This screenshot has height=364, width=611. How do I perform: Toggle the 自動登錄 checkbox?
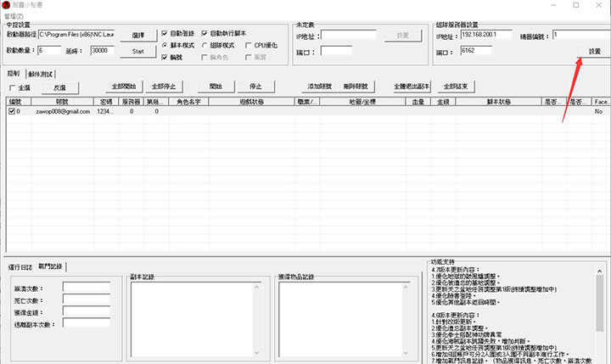click(165, 33)
